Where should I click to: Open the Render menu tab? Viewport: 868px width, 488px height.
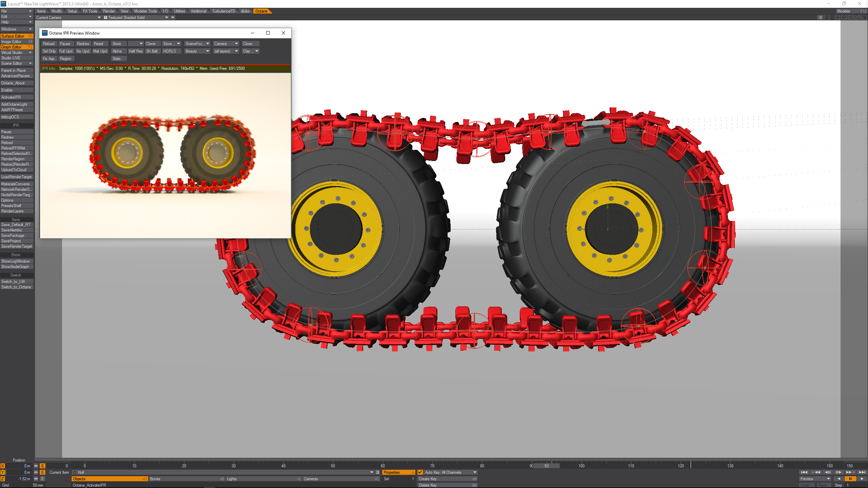(x=109, y=11)
